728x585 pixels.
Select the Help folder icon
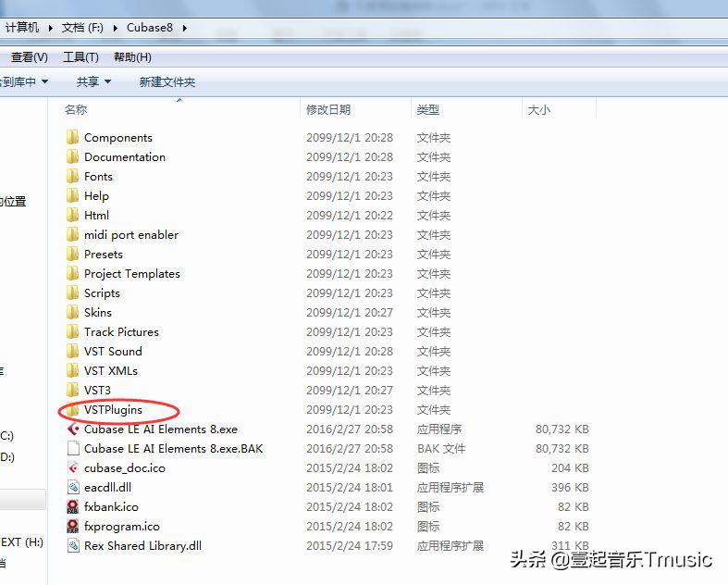pyautogui.click(x=72, y=196)
